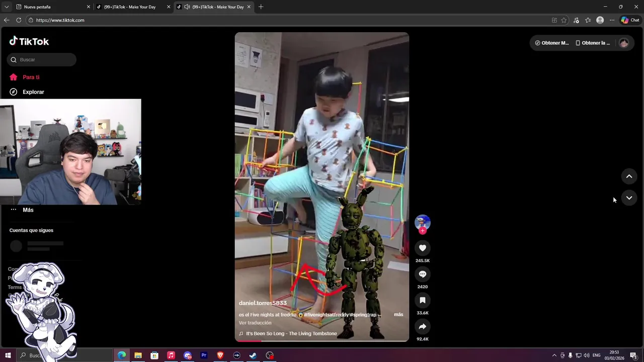Open the creator's avatar beside the video
This screenshot has height=362, width=644.
click(423, 222)
